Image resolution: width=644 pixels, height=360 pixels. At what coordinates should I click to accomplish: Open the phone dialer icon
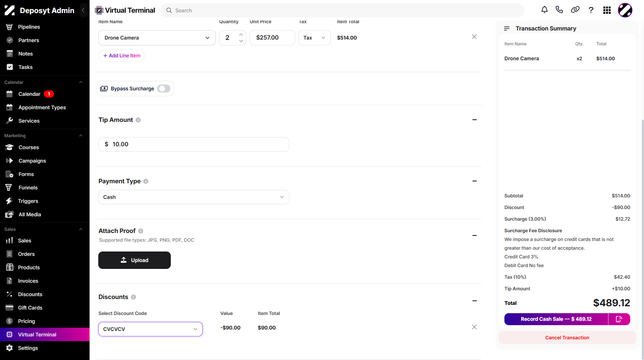coord(559,10)
